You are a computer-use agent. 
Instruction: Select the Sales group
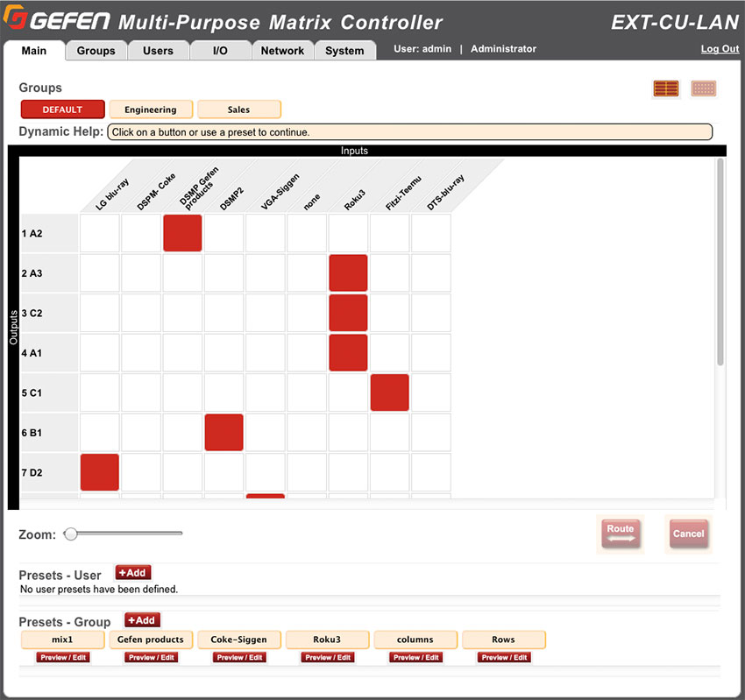tap(238, 109)
